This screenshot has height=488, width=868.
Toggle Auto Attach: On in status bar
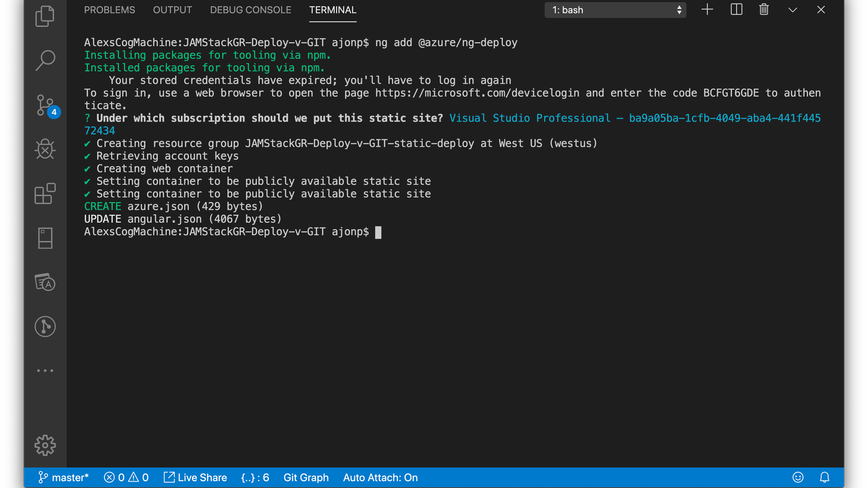coord(380,478)
